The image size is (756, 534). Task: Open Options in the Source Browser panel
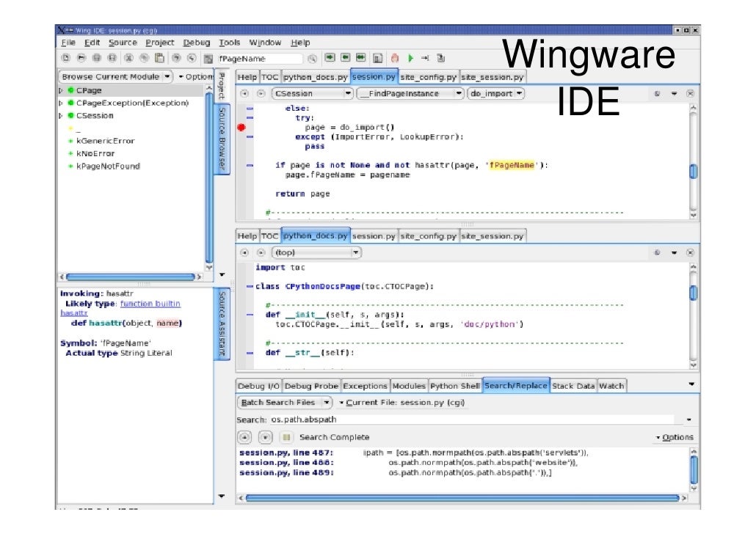click(x=196, y=76)
